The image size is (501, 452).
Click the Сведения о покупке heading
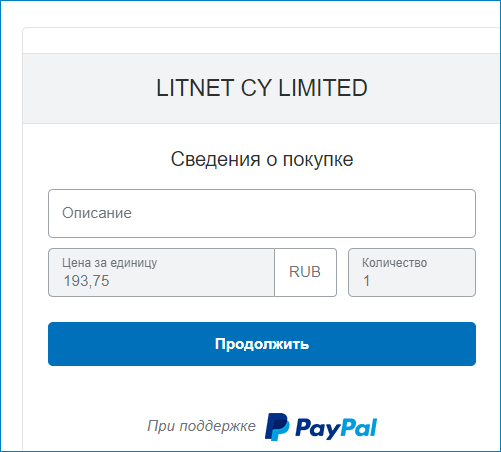[262, 159]
